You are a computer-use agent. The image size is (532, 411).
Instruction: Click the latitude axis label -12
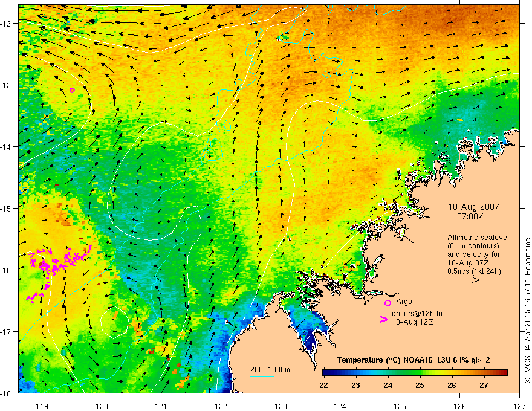click(6, 24)
